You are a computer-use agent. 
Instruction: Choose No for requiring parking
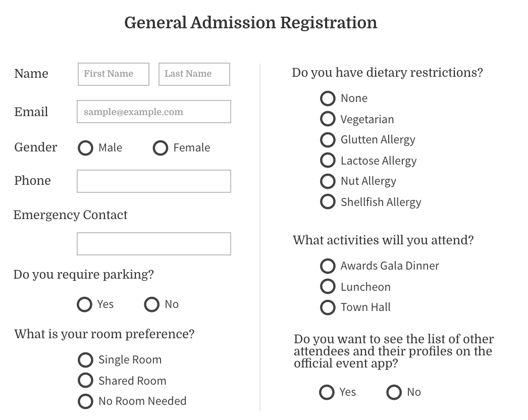151,304
